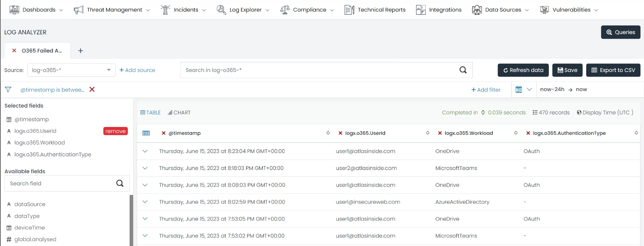Click the 'now' end time value

point(582,89)
